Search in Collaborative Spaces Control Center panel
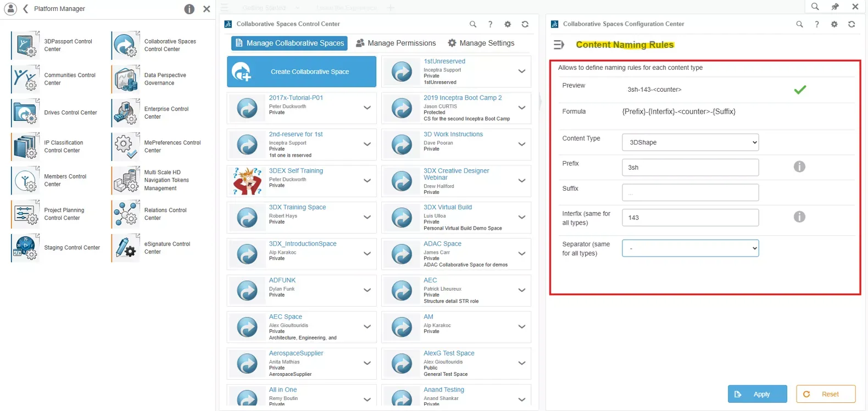The height and width of the screenshot is (411, 868). (473, 24)
